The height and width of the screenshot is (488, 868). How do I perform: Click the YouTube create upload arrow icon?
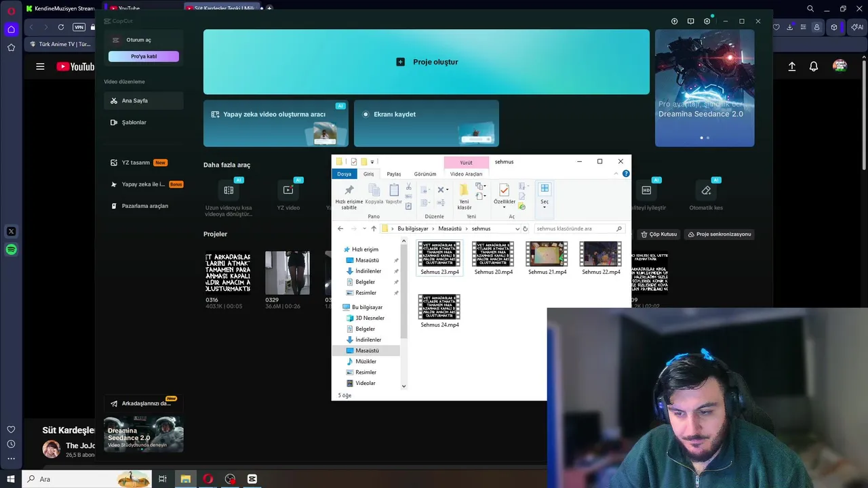[791, 66]
